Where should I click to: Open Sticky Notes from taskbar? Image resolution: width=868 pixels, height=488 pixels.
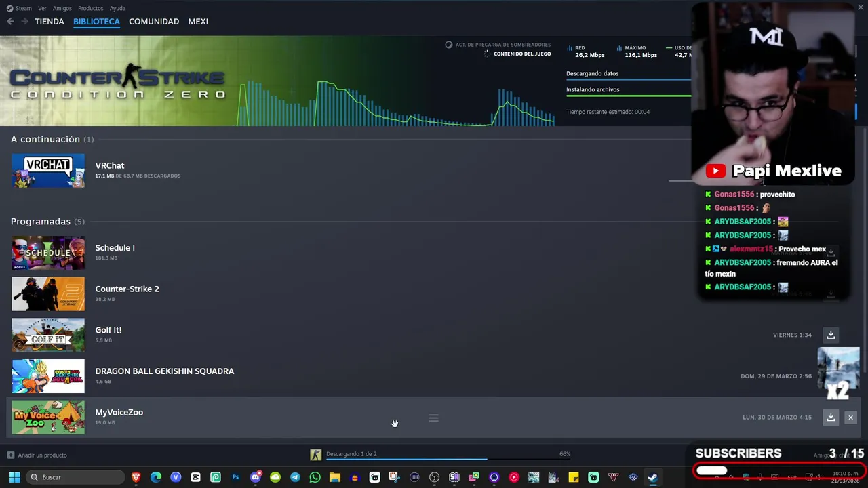574,477
